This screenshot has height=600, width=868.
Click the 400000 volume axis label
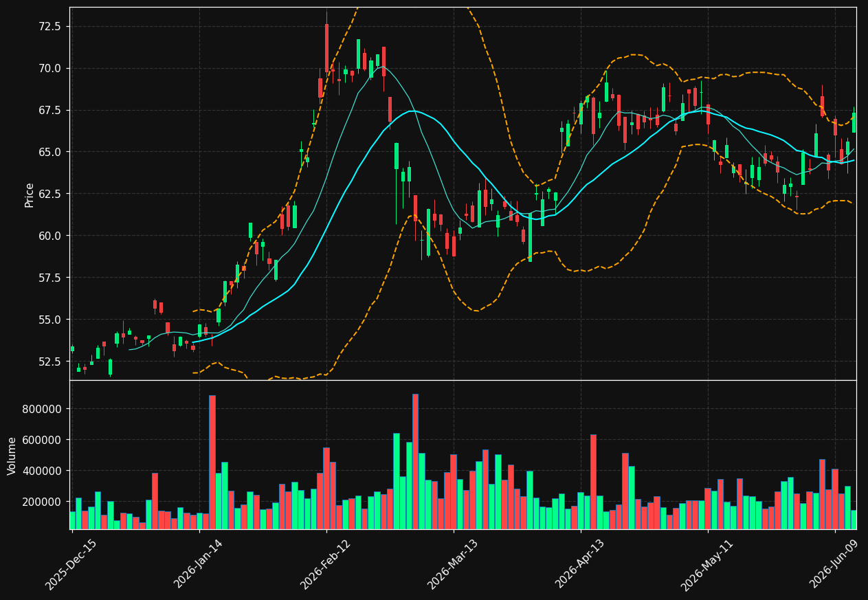pos(42,471)
